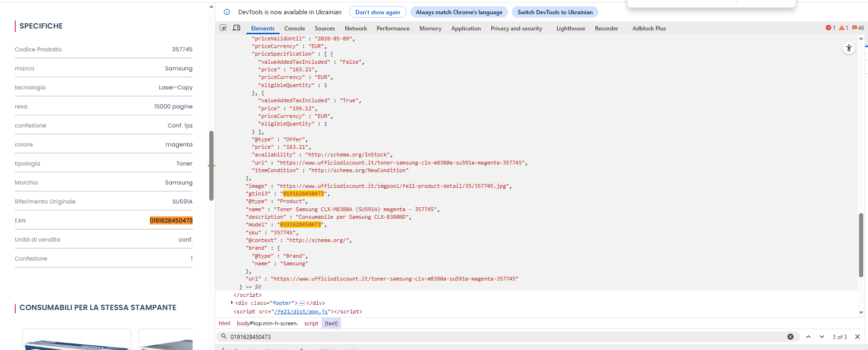Select the (text) breadcrumb item
868x350 pixels.
(331, 323)
